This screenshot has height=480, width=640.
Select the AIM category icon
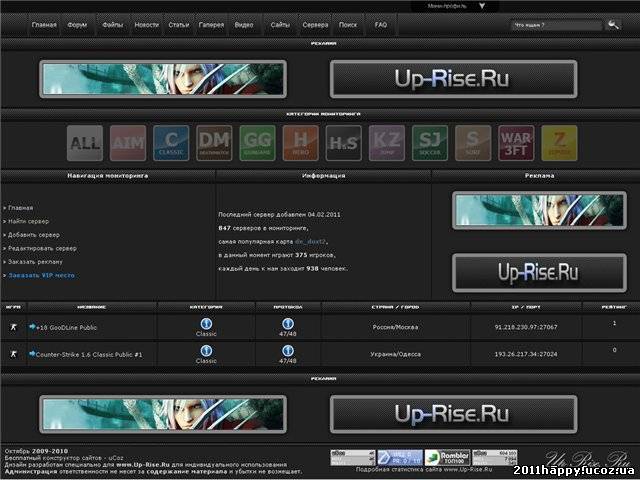coord(128,143)
